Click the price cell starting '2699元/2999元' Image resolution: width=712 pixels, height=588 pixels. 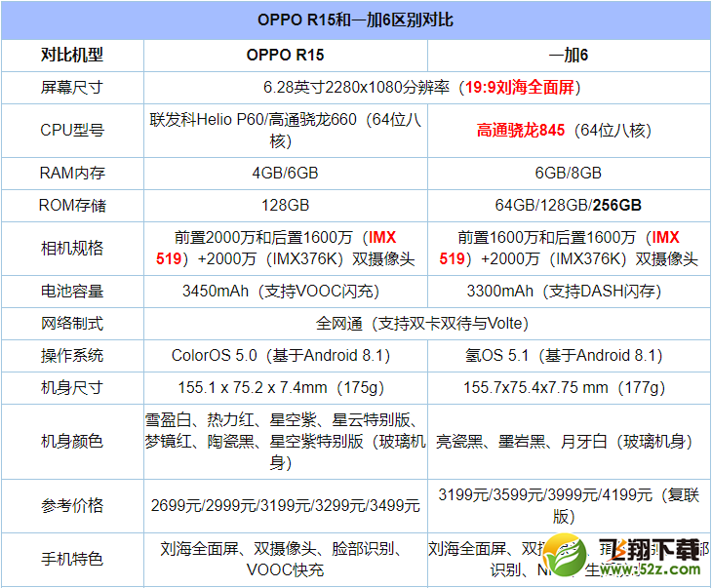pos(285,506)
